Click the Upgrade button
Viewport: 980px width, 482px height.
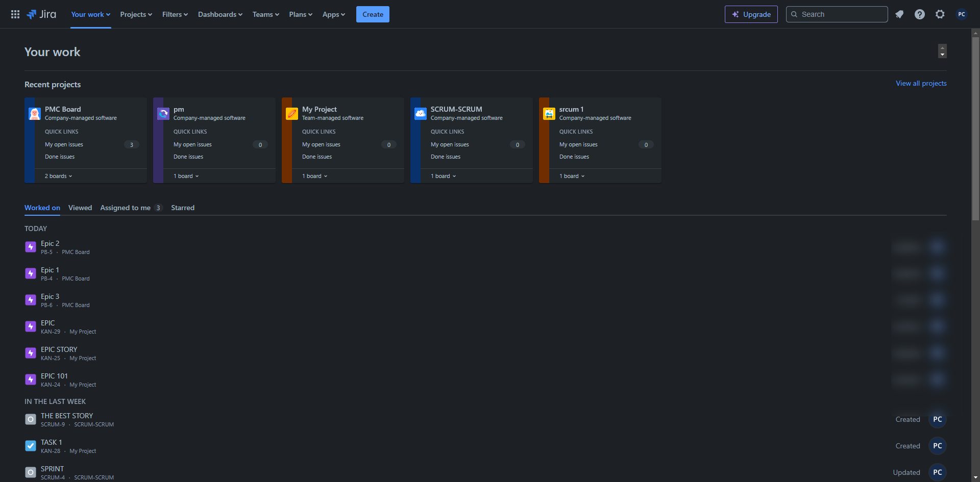pyautogui.click(x=751, y=14)
